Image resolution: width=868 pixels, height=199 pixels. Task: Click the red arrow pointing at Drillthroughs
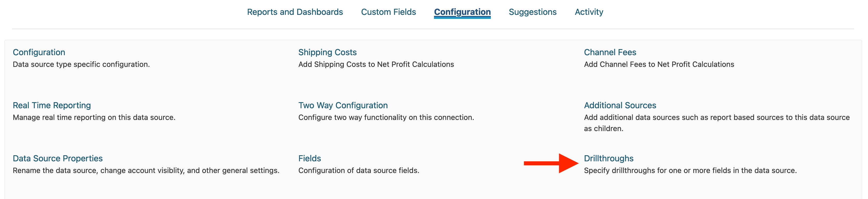(x=549, y=163)
